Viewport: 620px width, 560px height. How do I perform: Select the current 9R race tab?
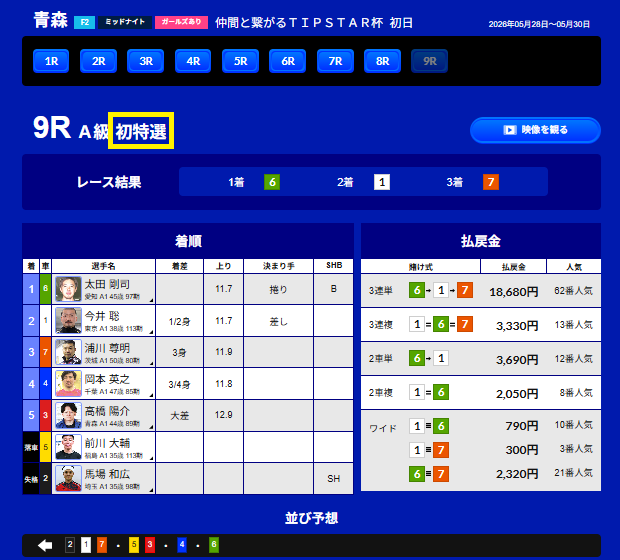point(429,61)
